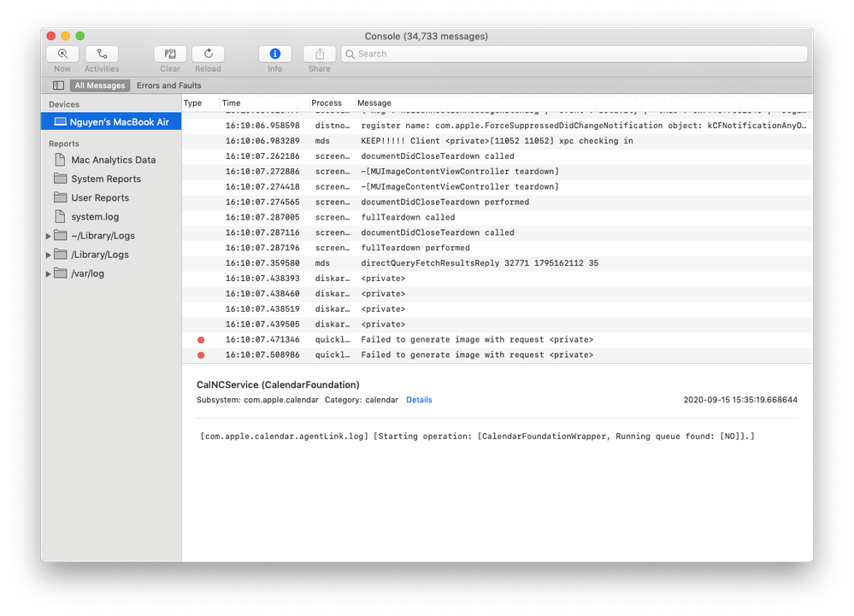
Task: Open User Reports folder
Action: 100,198
